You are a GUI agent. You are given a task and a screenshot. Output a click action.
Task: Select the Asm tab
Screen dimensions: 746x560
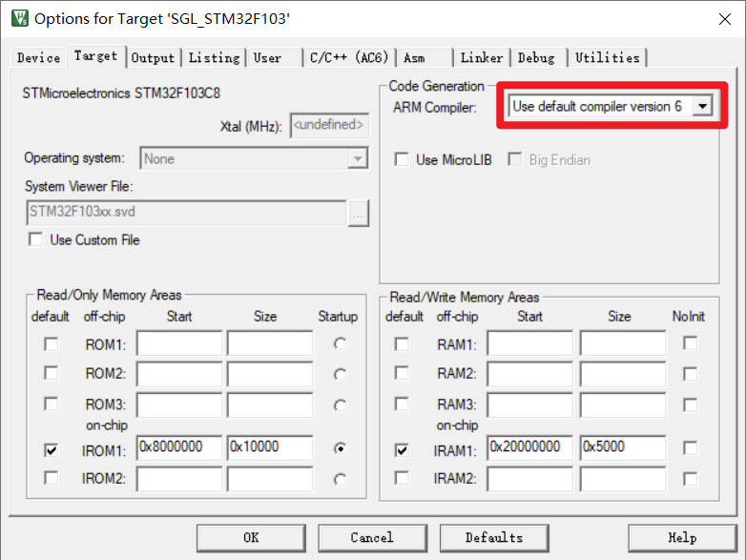click(414, 58)
